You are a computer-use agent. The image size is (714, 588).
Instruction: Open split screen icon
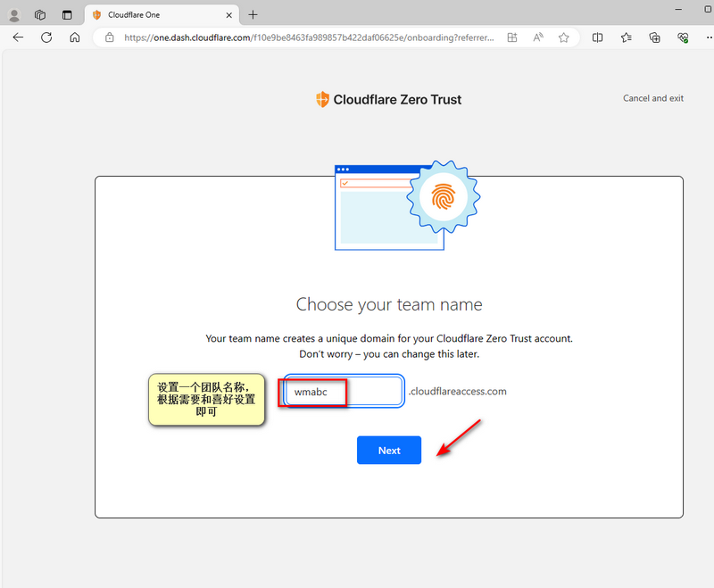(x=597, y=37)
